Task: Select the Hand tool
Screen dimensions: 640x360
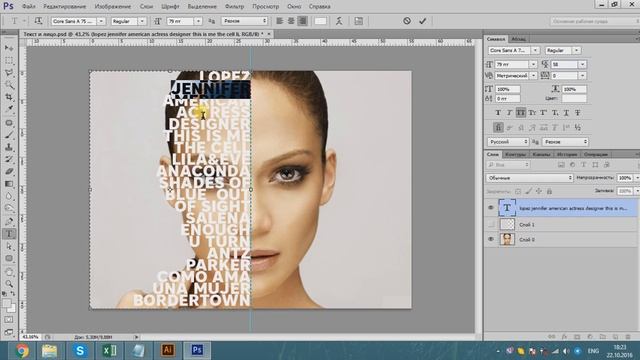Action: tap(9, 271)
